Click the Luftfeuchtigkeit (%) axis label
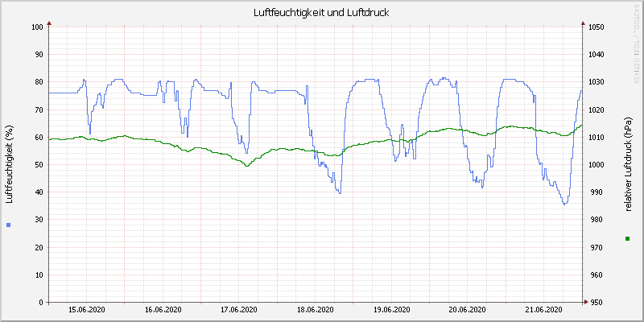Viewport: 644px width, 322px height. coord(9,164)
